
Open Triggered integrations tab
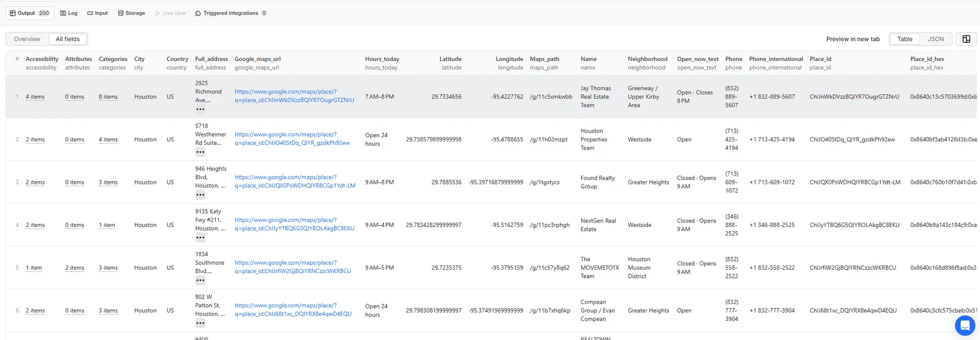(x=231, y=13)
